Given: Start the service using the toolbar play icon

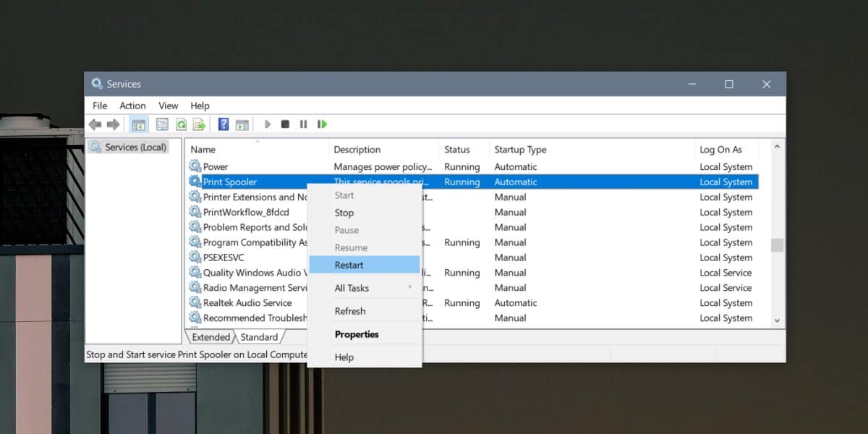Looking at the screenshot, I should click(x=267, y=124).
